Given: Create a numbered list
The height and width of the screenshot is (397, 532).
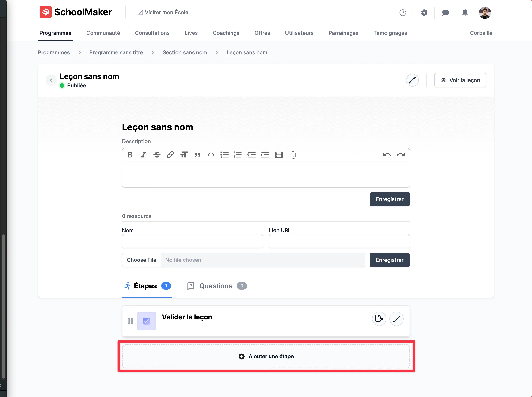Looking at the screenshot, I should coord(238,155).
